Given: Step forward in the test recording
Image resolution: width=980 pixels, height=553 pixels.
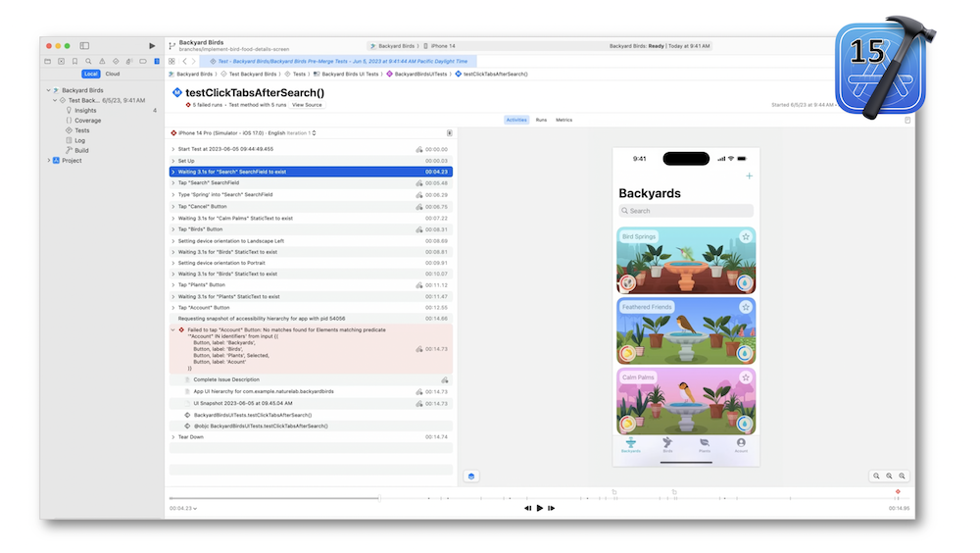Looking at the screenshot, I should pyautogui.click(x=551, y=509).
